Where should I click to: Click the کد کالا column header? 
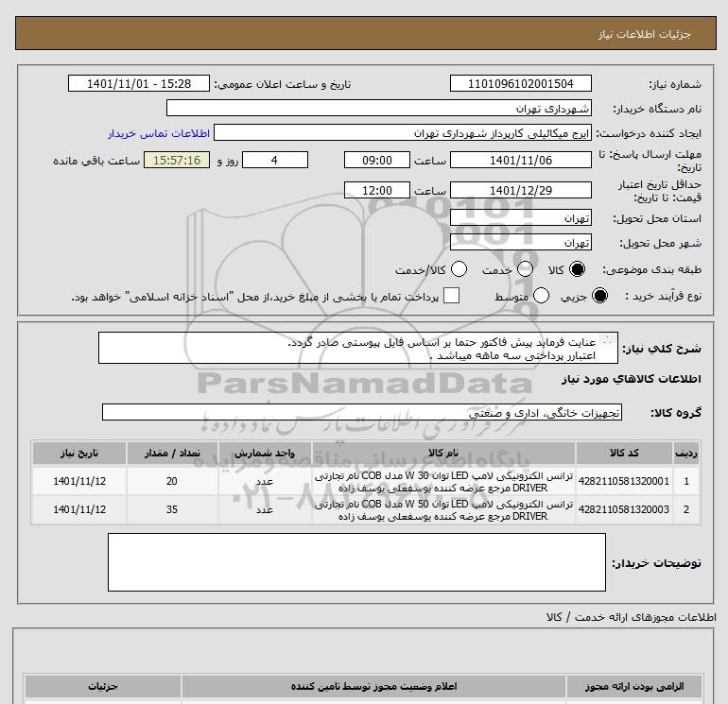pyautogui.click(x=624, y=453)
